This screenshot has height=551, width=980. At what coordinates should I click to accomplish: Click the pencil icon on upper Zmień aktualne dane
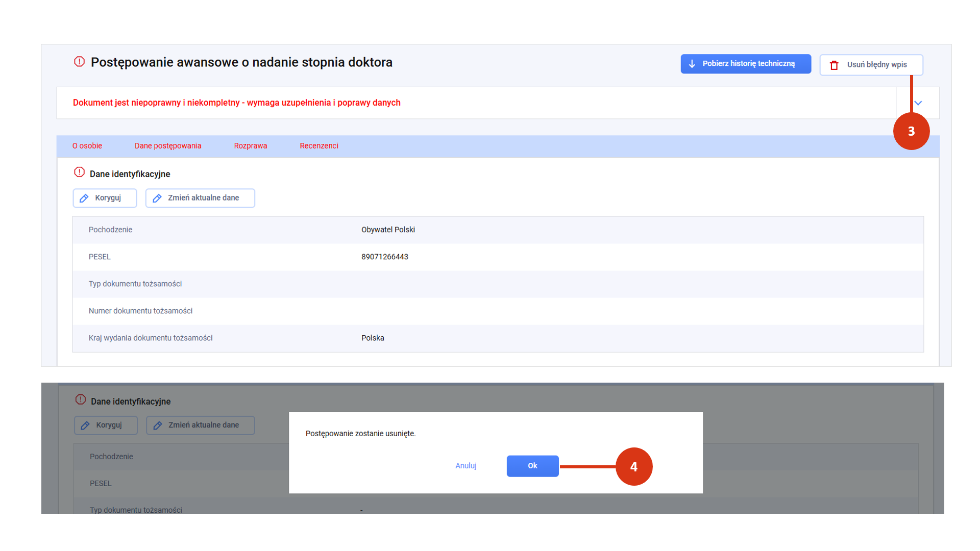click(x=157, y=198)
